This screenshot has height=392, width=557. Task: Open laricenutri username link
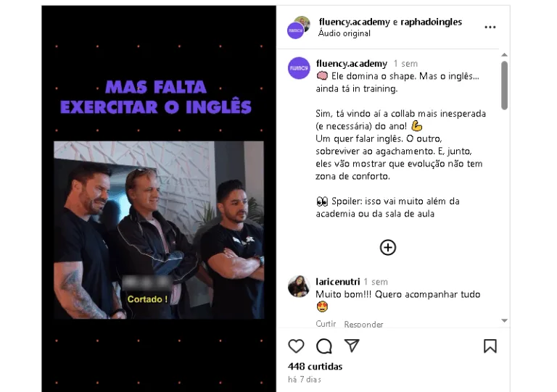pyautogui.click(x=338, y=282)
